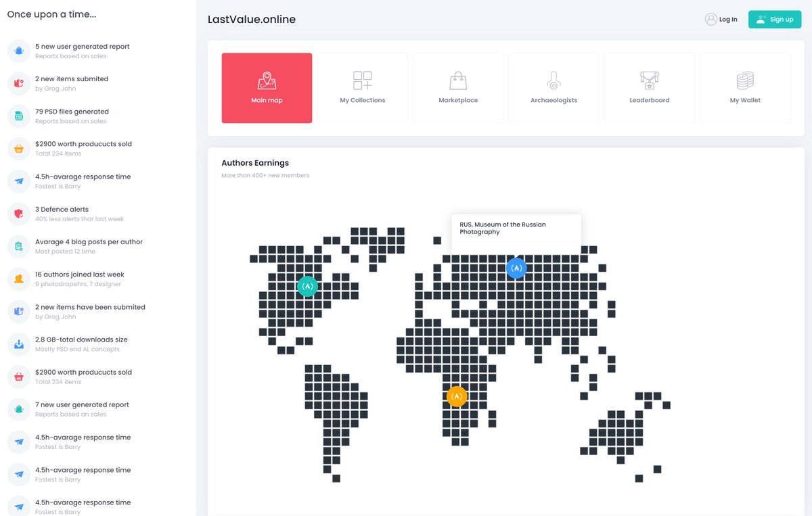Select the paper plane icon for response time
The image size is (812, 516).
pos(18,181)
